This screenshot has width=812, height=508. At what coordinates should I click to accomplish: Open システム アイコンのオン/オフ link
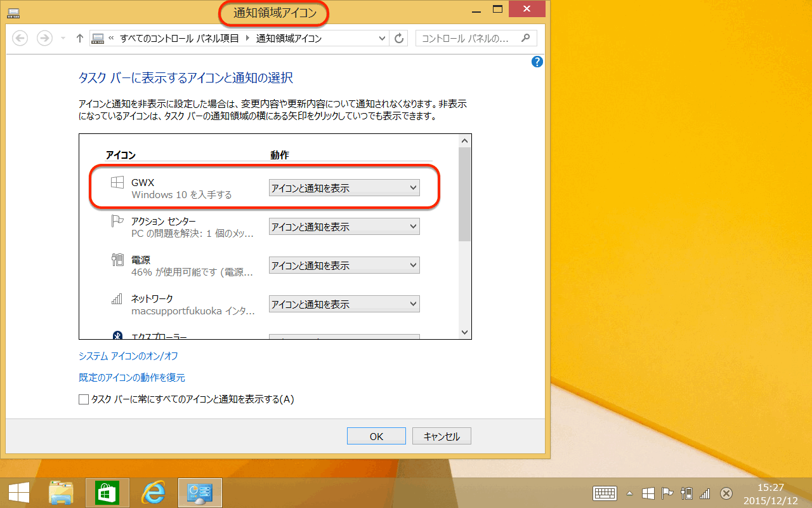(x=128, y=356)
